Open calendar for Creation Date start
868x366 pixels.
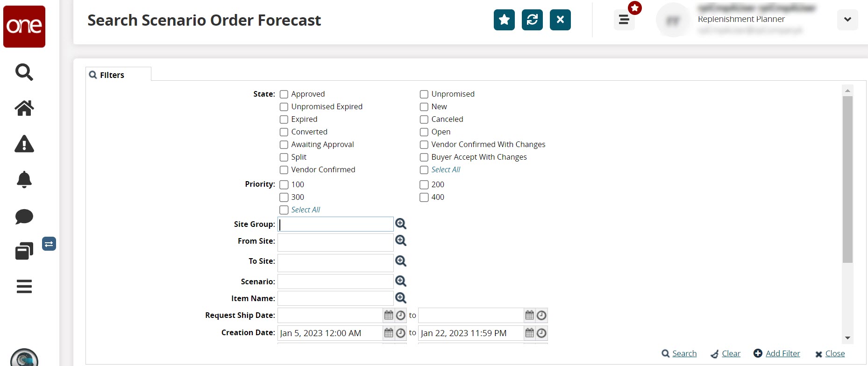(x=389, y=333)
